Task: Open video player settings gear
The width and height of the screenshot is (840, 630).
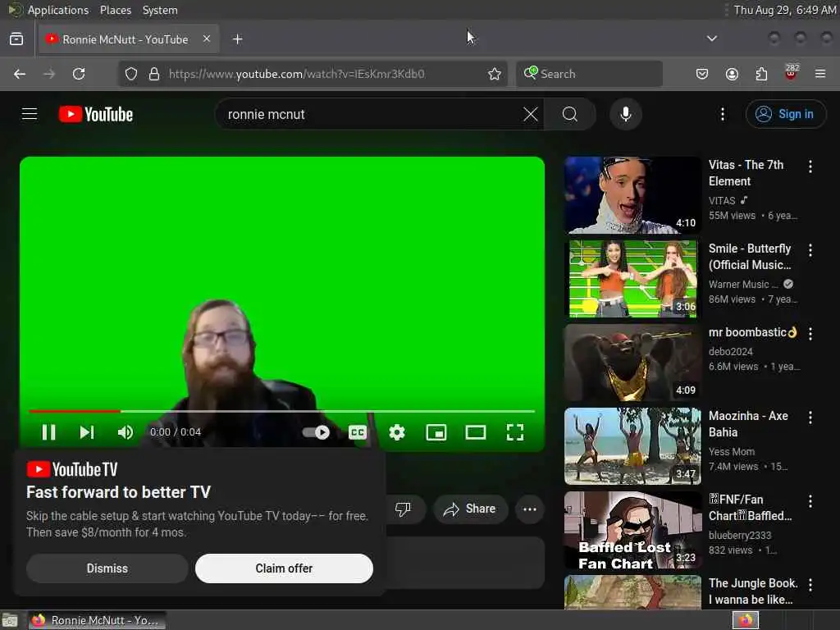Action: pyautogui.click(x=397, y=432)
